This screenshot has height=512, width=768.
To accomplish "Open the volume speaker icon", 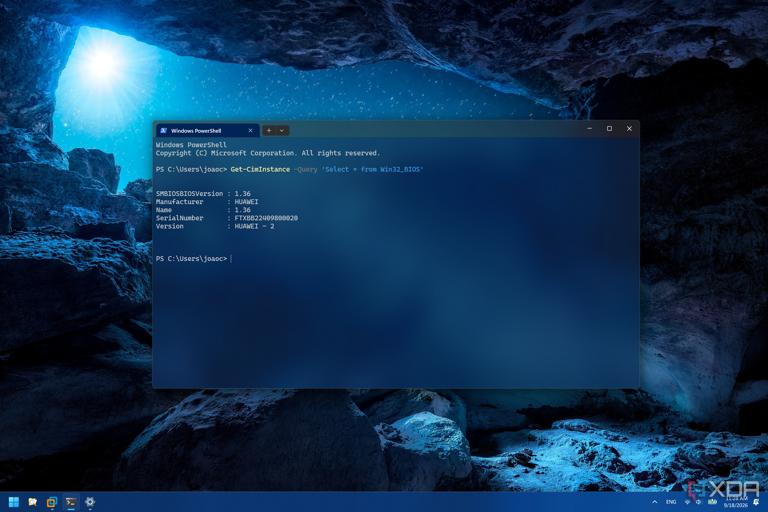I will click(x=698, y=502).
